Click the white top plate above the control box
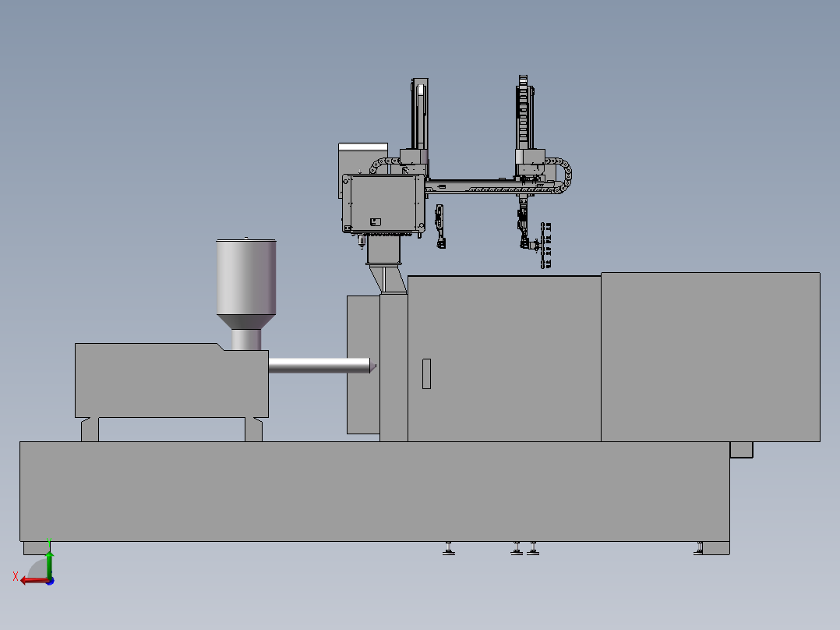The width and height of the screenshot is (840, 630). [363, 147]
